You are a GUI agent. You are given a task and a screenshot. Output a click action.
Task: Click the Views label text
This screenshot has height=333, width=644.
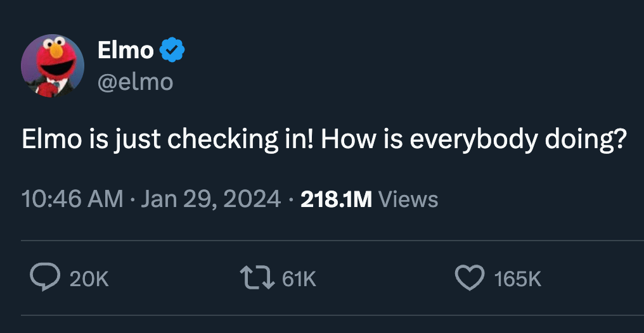tap(408, 199)
